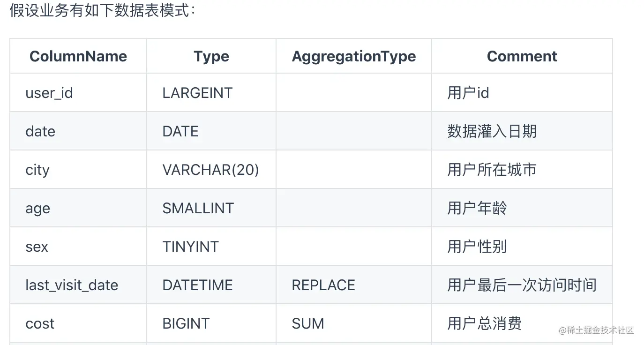Select the sex column name cell

pos(78,247)
